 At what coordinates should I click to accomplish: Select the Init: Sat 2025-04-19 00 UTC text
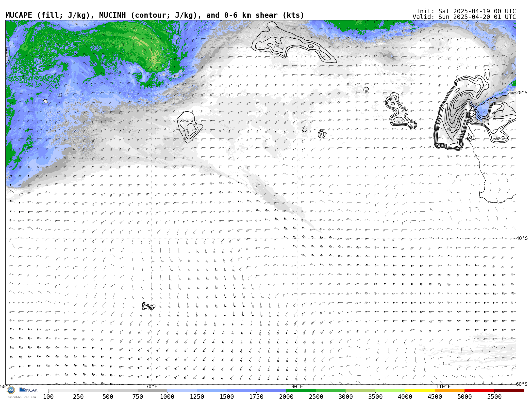coord(466,11)
